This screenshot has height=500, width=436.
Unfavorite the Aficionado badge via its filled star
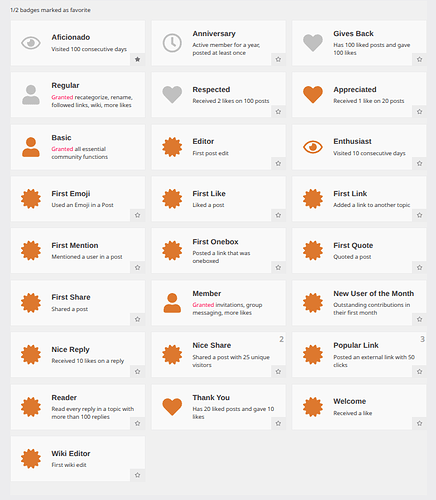(137, 59)
